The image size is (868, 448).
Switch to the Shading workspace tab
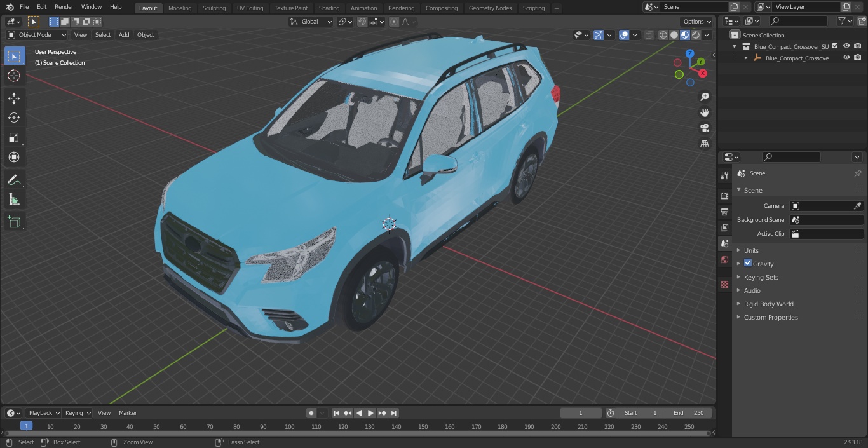pos(329,8)
